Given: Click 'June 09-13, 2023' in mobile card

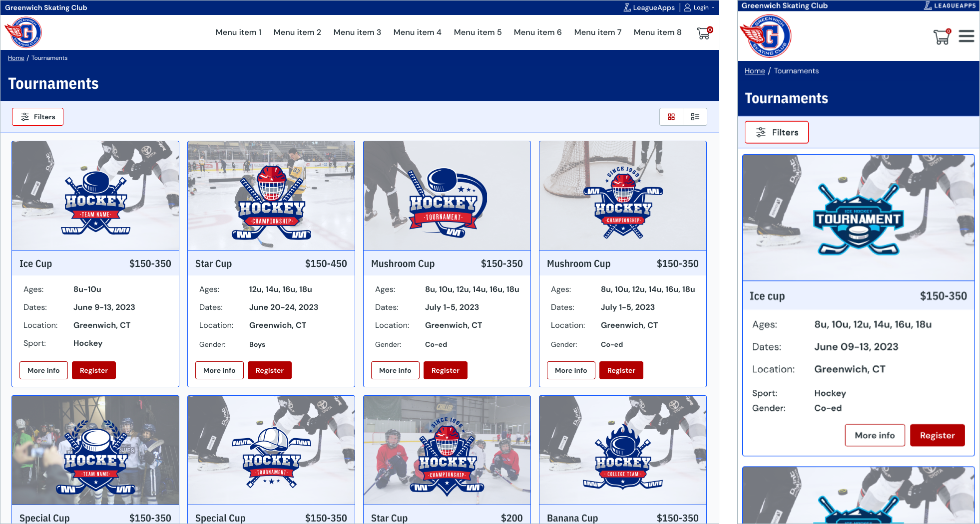Looking at the screenshot, I should tap(856, 347).
